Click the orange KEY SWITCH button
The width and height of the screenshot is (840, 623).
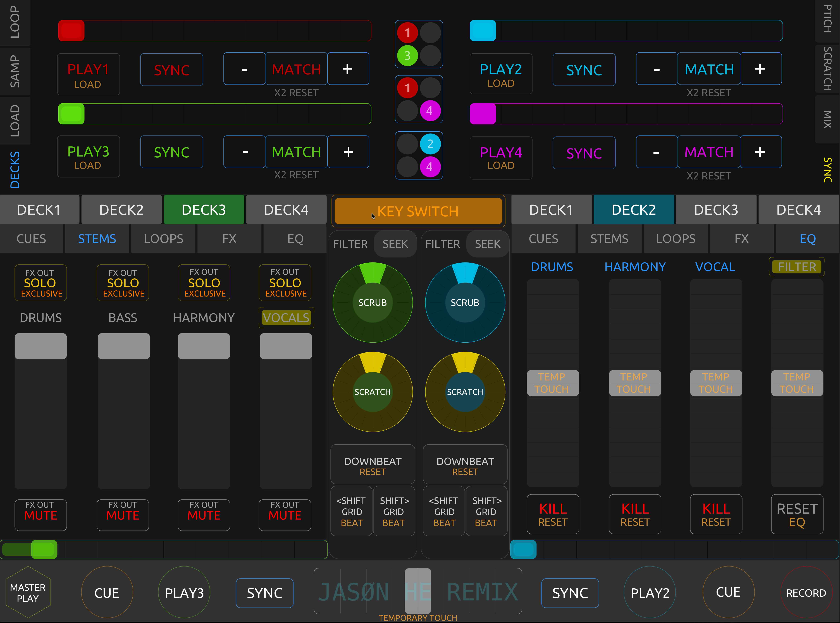418,211
